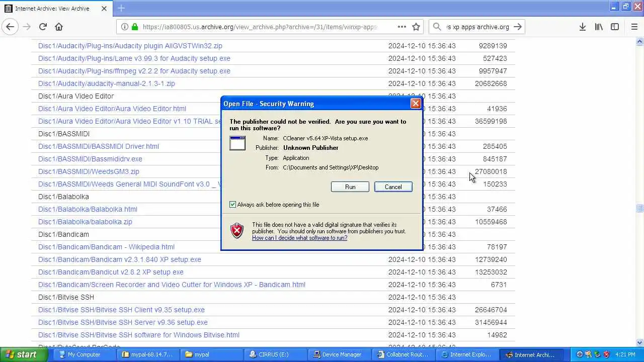Click 'Unknown Publisher' text in dialog

point(310,148)
